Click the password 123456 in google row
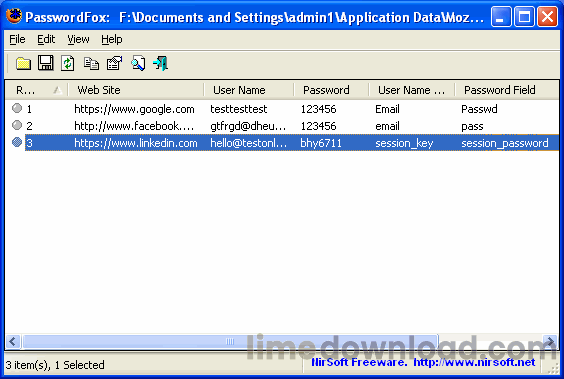Image resolution: width=564 pixels, height=379 pixels. pyautogui.click(x=318, y=109)
